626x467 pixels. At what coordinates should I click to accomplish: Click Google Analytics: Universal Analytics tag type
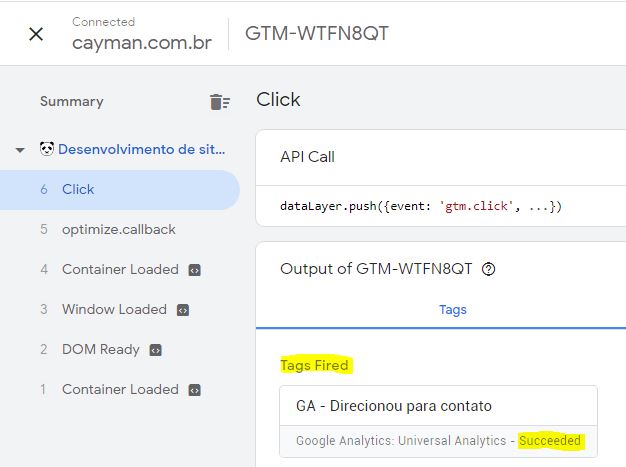pos(401,441)
